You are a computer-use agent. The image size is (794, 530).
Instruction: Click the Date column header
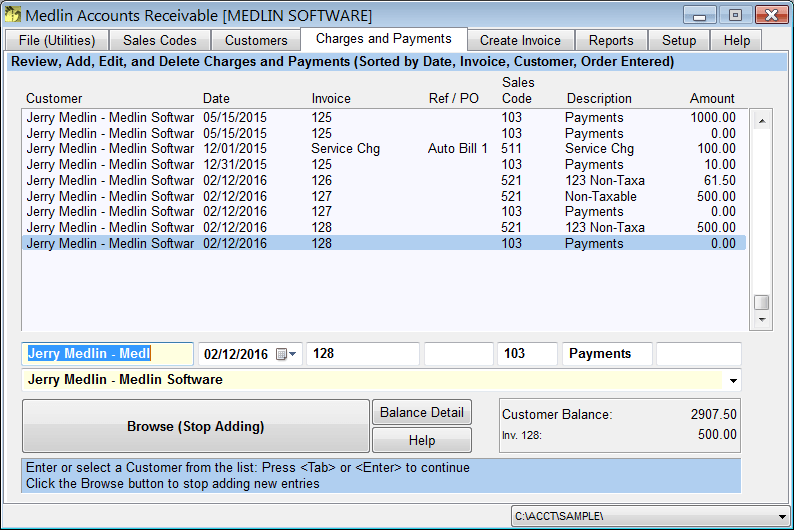(216, 98)
